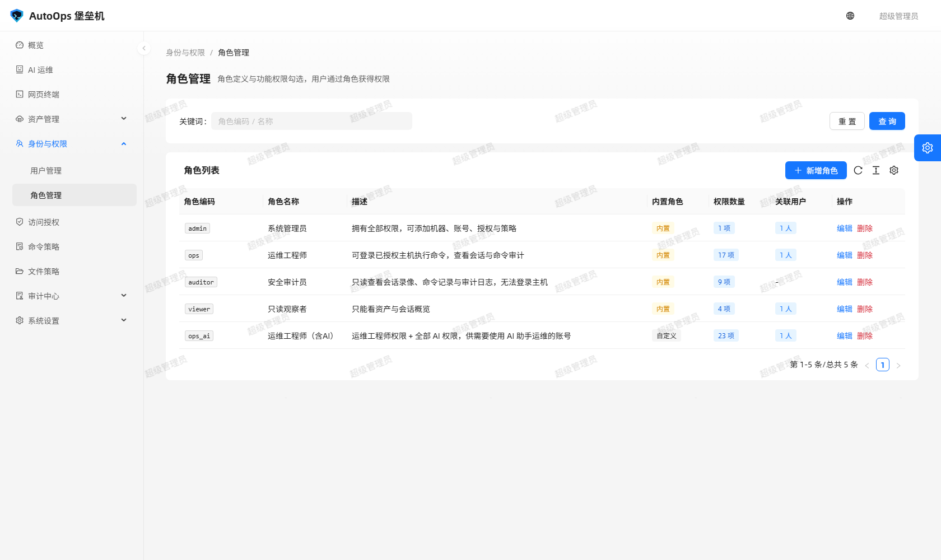Edit the viewer role
The image size is (941, 560).
click(x=845, y=309)
